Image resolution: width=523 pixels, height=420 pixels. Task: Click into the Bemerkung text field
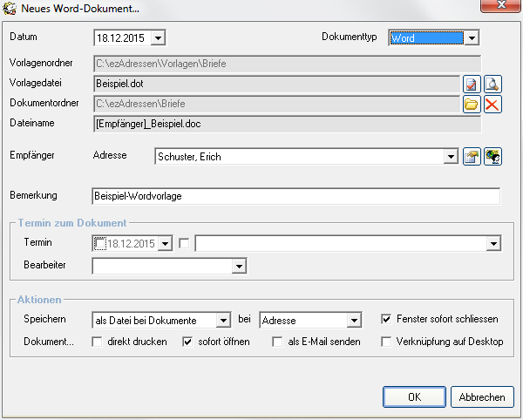coord(295,197)
